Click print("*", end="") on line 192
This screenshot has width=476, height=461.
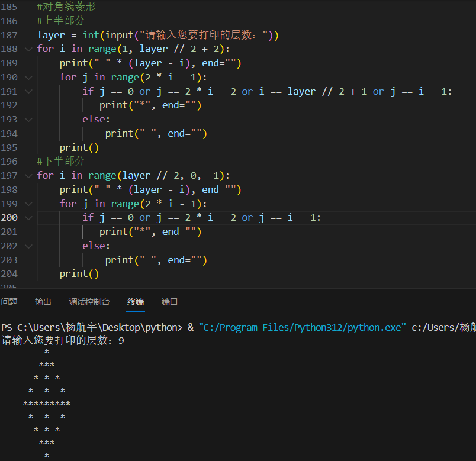click(150, 105)
